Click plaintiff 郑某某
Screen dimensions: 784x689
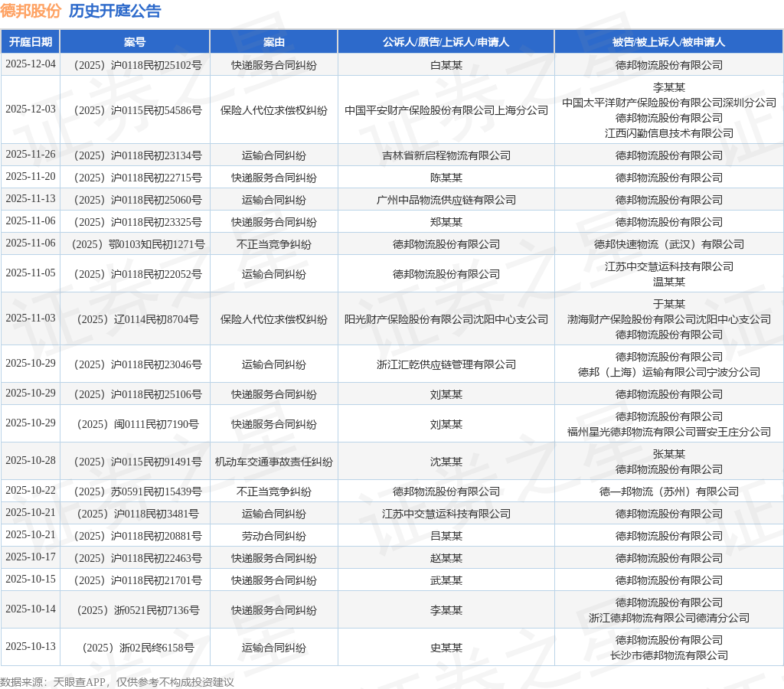click(x=446, y=221)
